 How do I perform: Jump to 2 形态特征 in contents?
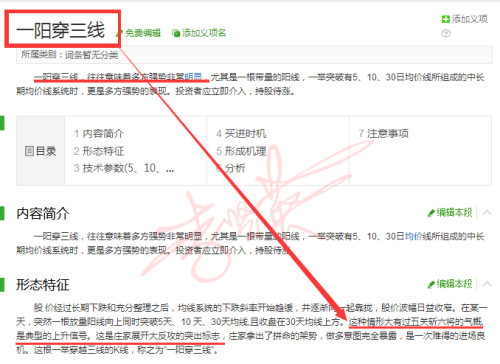coord(99,151)
